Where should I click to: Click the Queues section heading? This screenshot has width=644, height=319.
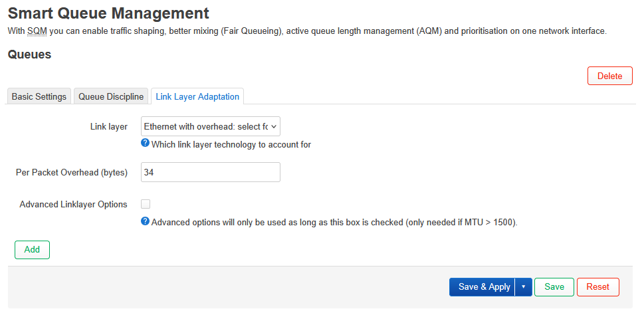(x=29, y=55)
